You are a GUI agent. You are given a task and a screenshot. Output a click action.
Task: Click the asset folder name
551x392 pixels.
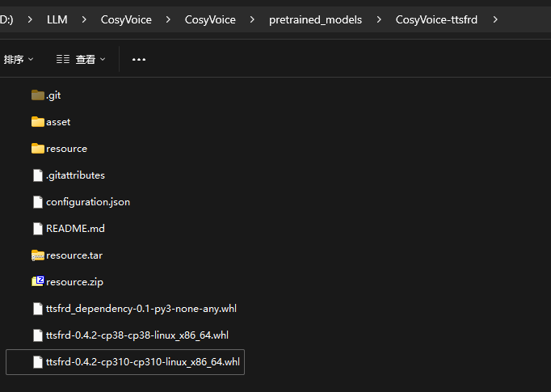click(58, 122)
